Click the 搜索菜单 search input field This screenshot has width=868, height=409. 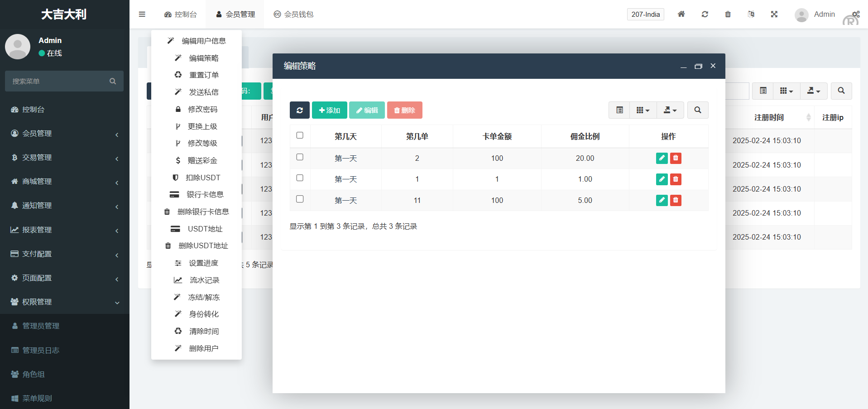(59, 81)
